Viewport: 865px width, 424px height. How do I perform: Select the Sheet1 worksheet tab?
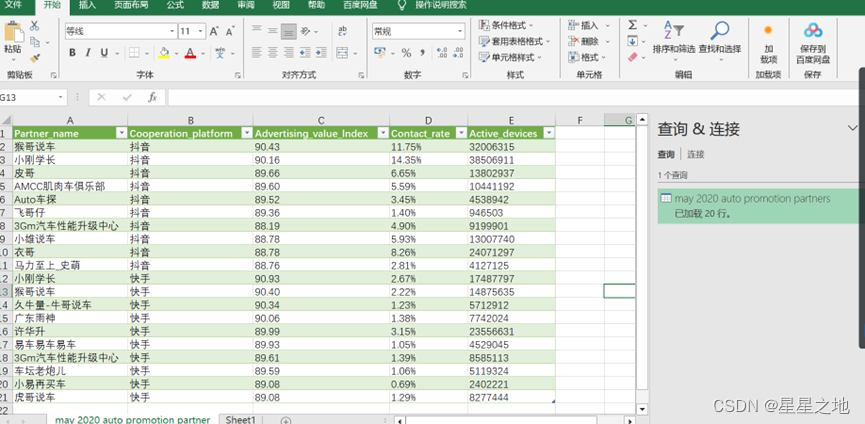241,420
